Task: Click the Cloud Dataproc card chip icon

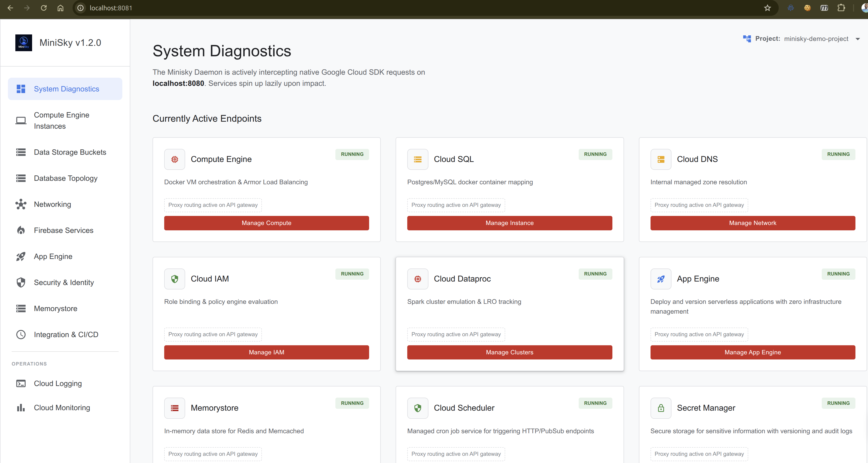Action: pos(417,279)
